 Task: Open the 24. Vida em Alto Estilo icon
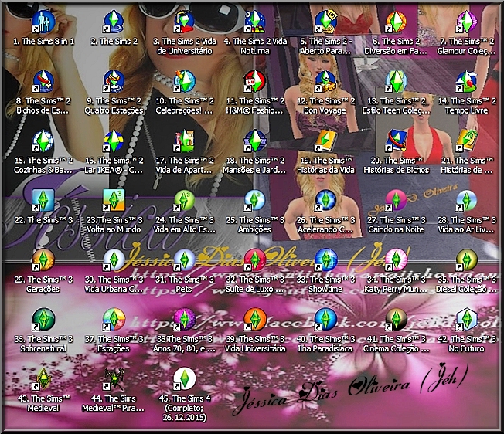(185, 201)
